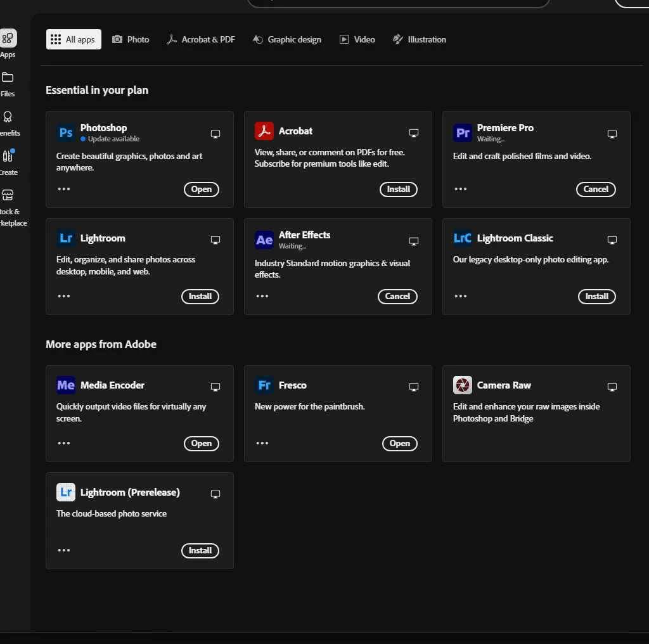Click the Acrobat red app icon
The image size is (649, 644).
pos(264,131)
